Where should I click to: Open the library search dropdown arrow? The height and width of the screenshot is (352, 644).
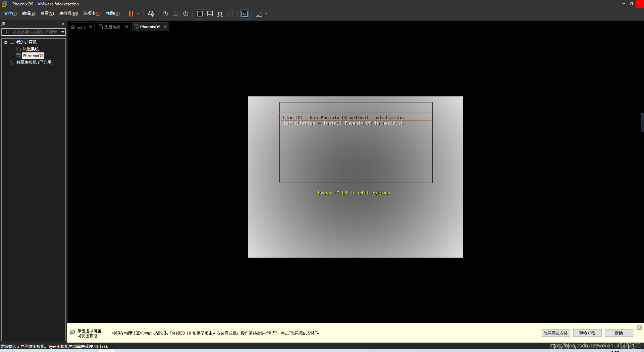pyautogui.click(x=63, y=32)
